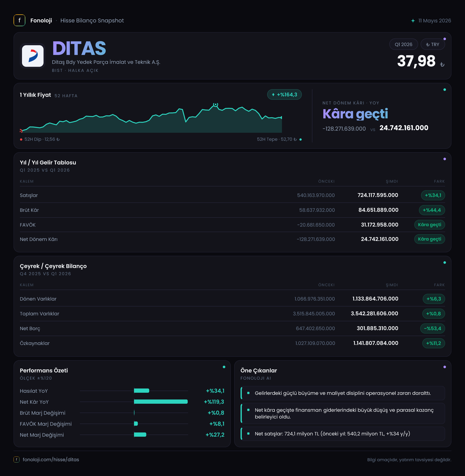Screen dimensions: 465x476
Task: Click the Net Borç value 301.885.310.000
Action: point(377,328)
